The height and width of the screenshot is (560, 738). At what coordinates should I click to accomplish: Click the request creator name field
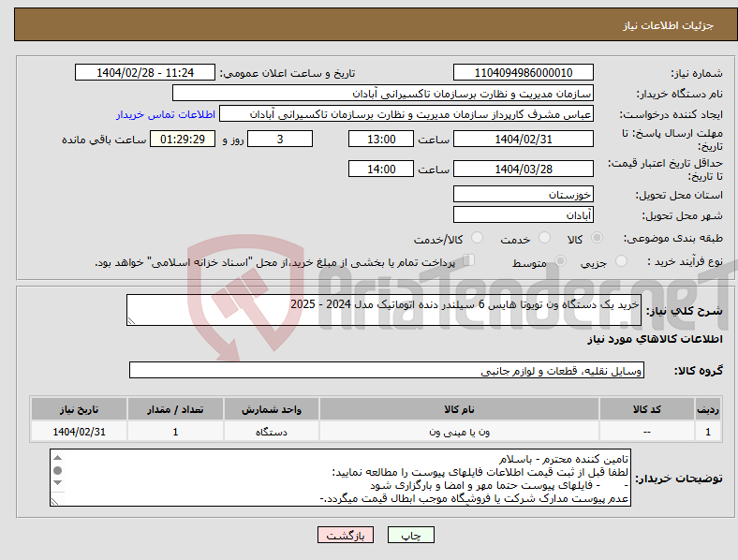(406, 114)
